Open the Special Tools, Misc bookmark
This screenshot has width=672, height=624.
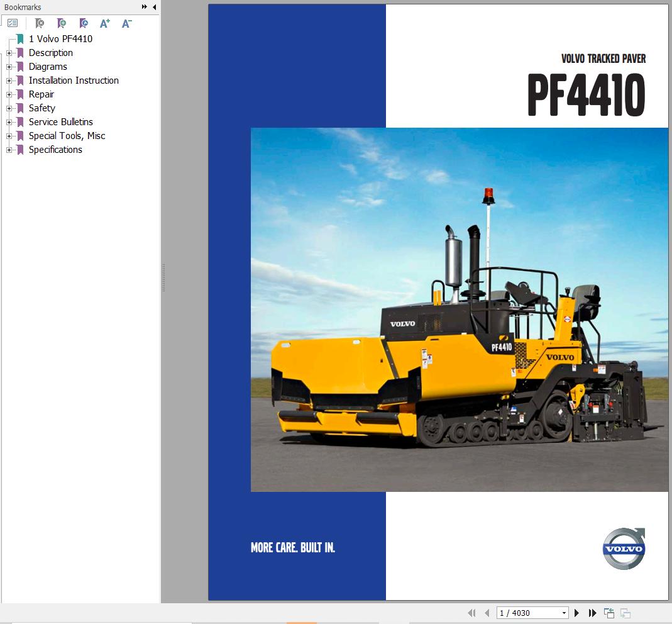[67, 135]
